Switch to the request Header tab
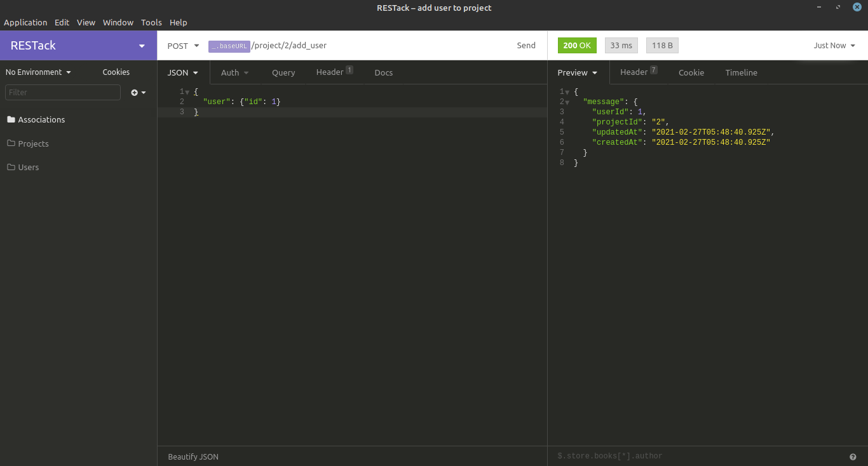The image size is (868, 466). click(334, 72)
